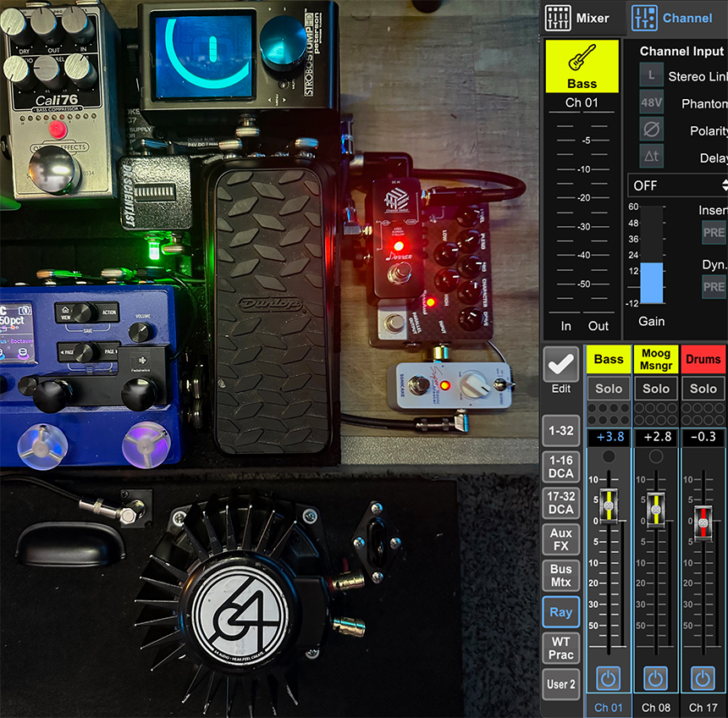728x718 pixels.
Task: Open the 1-32 layer bank
Action: point(561,430)
